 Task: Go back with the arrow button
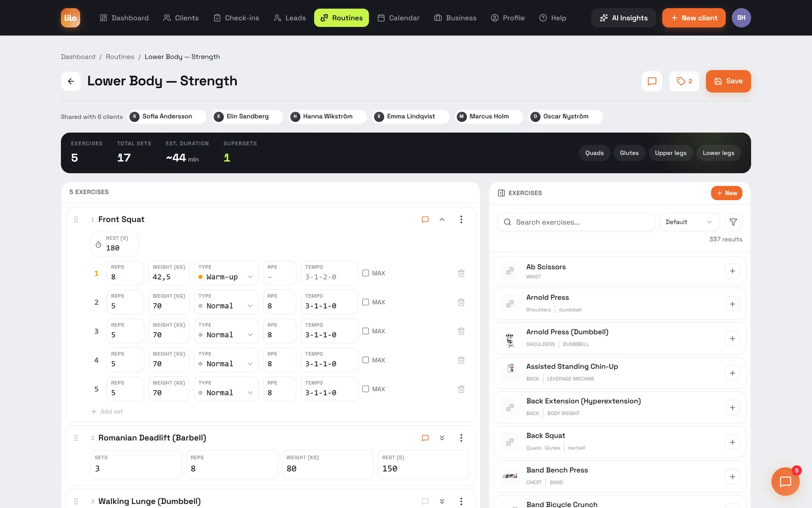click(71, 81)
